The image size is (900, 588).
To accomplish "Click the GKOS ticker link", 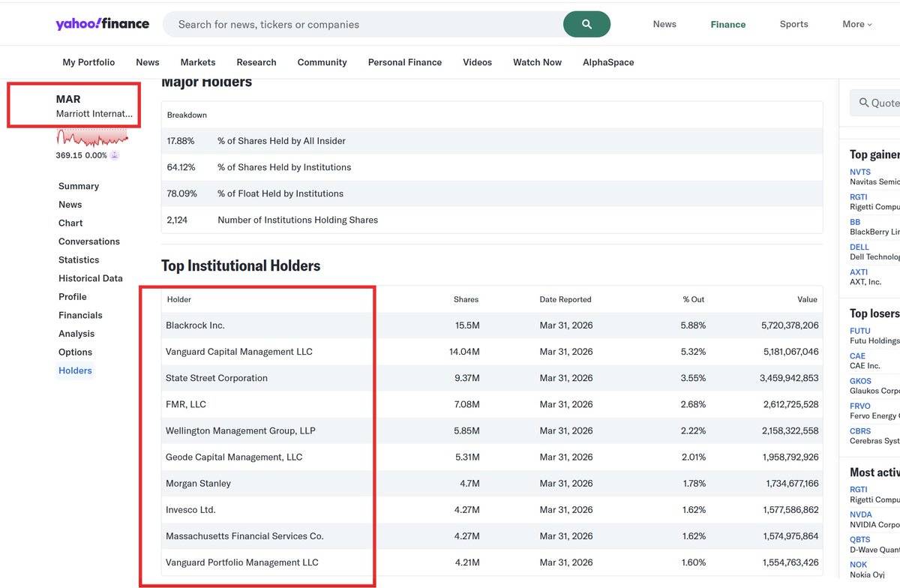I will tap(860, 381).
